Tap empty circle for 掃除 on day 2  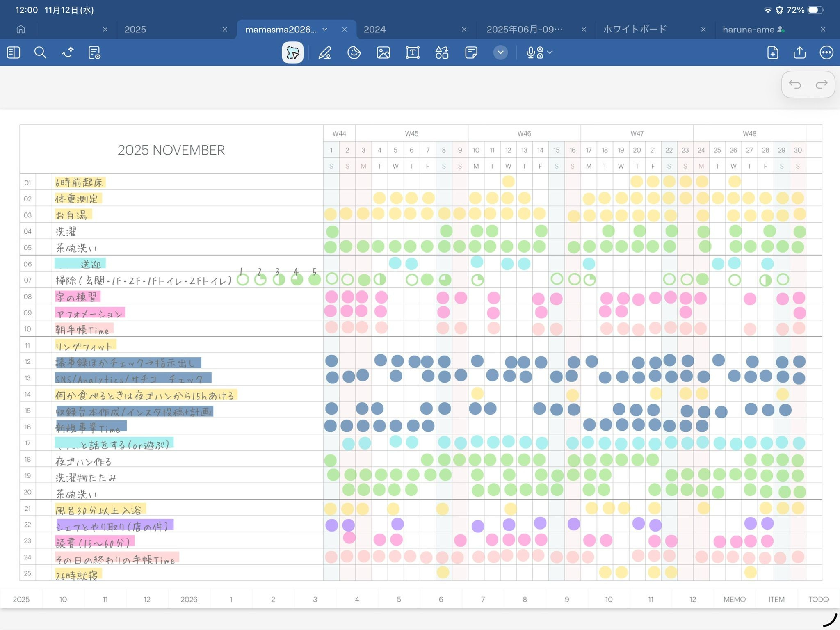tap(347, 280)
